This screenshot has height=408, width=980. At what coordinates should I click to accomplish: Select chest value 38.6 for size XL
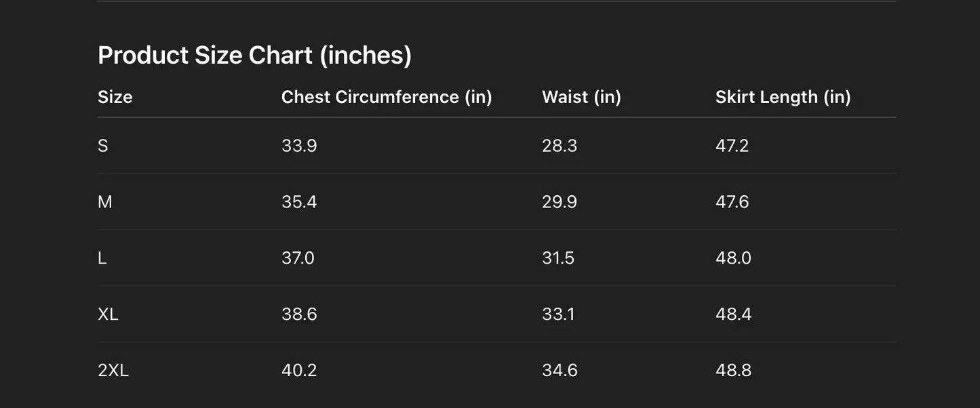299,314
